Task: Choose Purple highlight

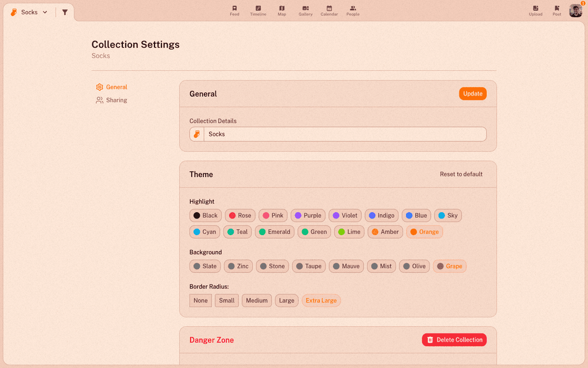Action: (x=308, y=216)
